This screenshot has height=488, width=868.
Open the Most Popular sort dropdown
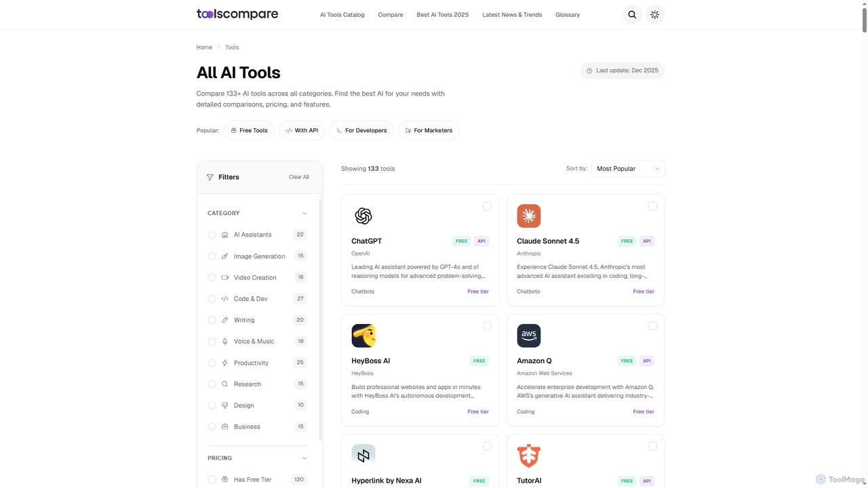(628, 169)
